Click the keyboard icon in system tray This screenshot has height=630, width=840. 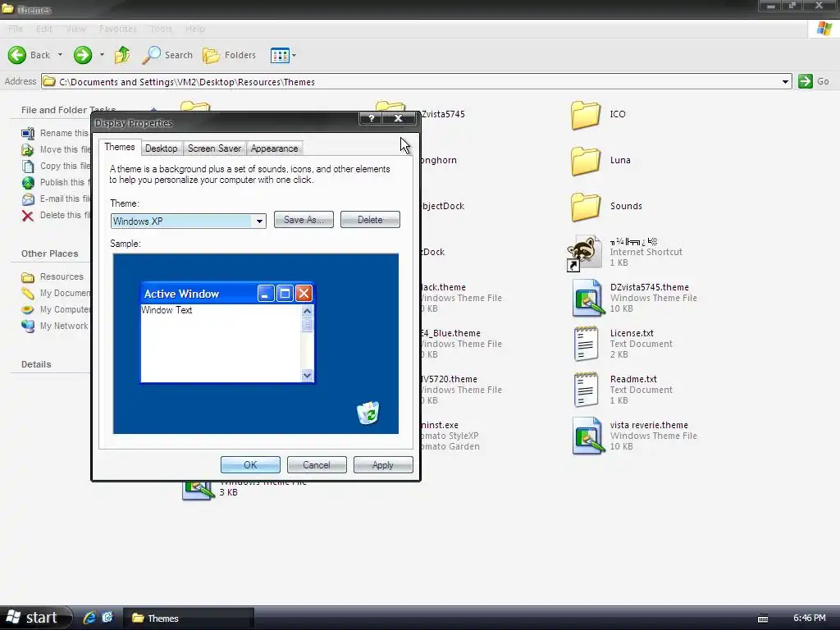[763, 619]
